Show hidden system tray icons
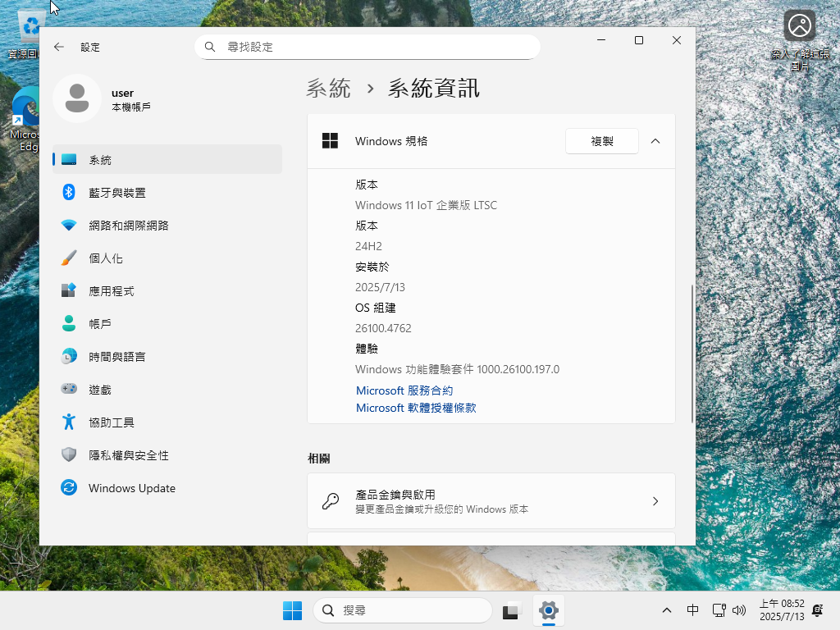This screenshot has width=840, height=630. pyautogui.click(x=667, y=610)
